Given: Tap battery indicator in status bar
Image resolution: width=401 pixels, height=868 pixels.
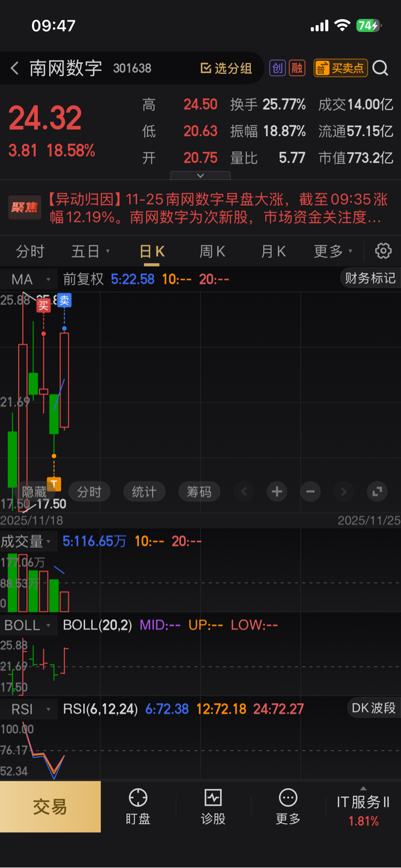Looking at the screenshot, I should [x=369, y=26].
